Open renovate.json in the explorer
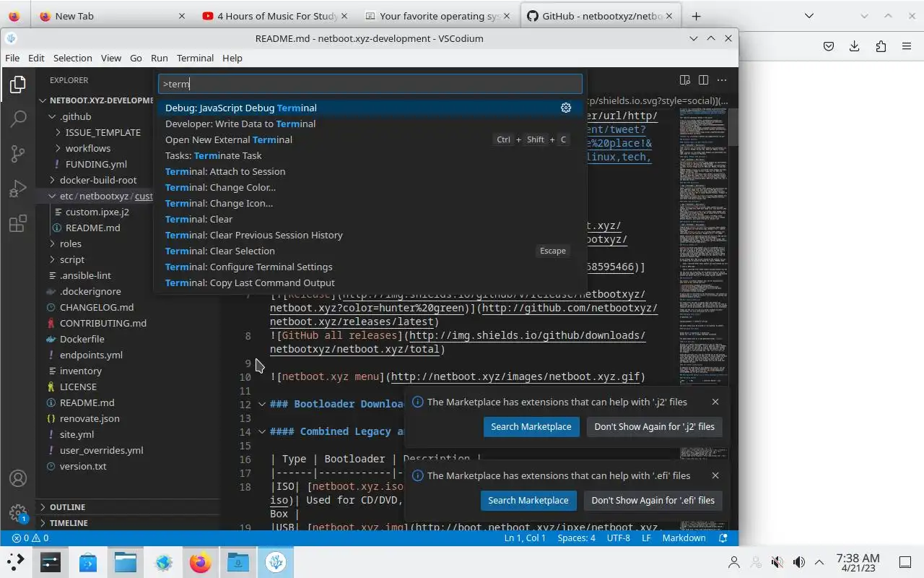The image size is (924, 578). 90,418
